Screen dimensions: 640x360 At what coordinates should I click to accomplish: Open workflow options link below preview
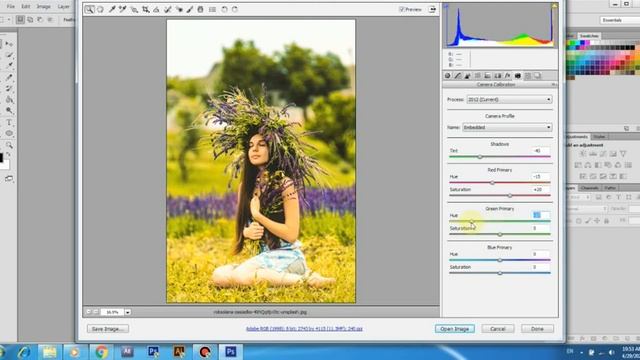point(304,329)
